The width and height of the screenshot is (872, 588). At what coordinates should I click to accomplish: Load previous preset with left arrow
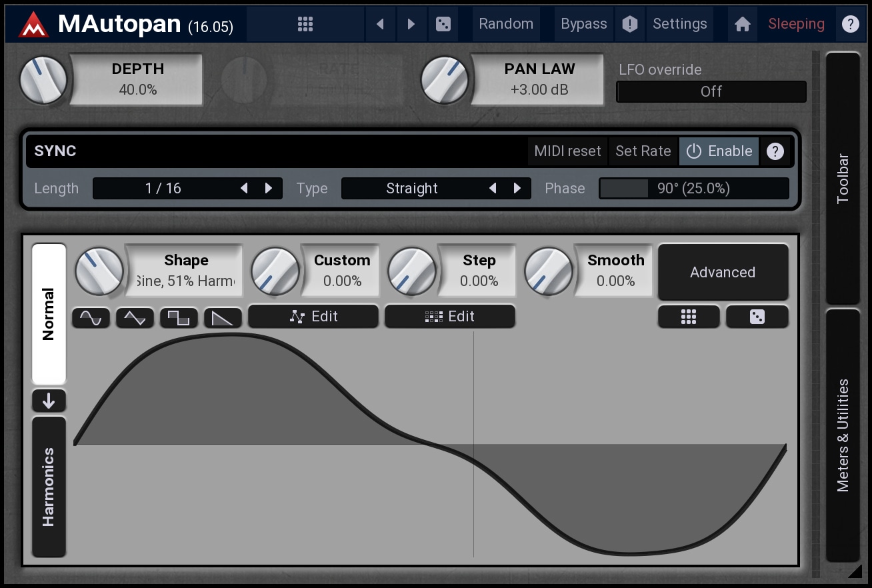pos(380,24)
